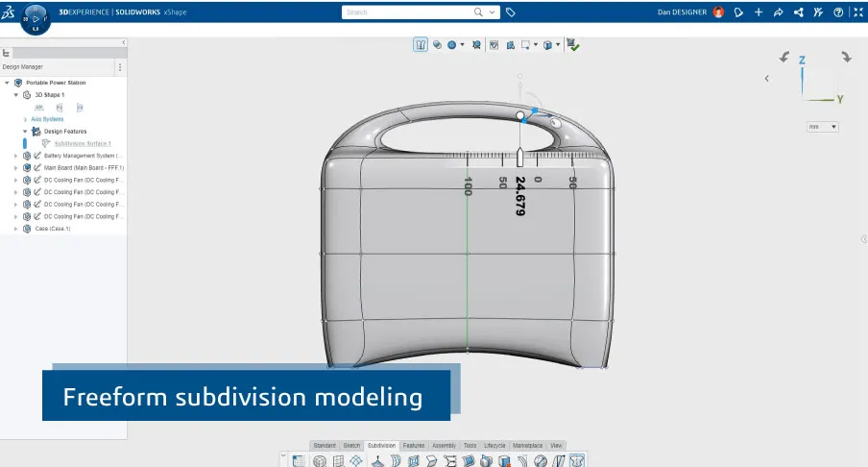Toggle the active tool at toolbar end
868x467 pixels.
576,461
